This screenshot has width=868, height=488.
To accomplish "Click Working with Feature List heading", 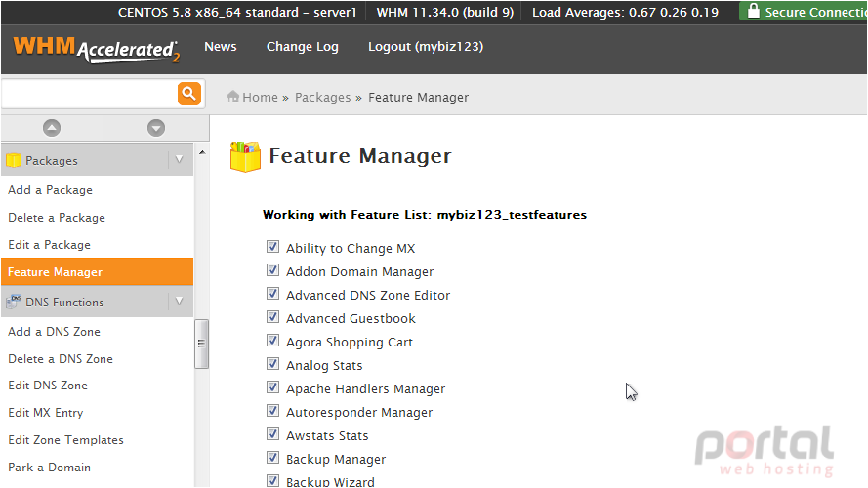I will point(425,214).
